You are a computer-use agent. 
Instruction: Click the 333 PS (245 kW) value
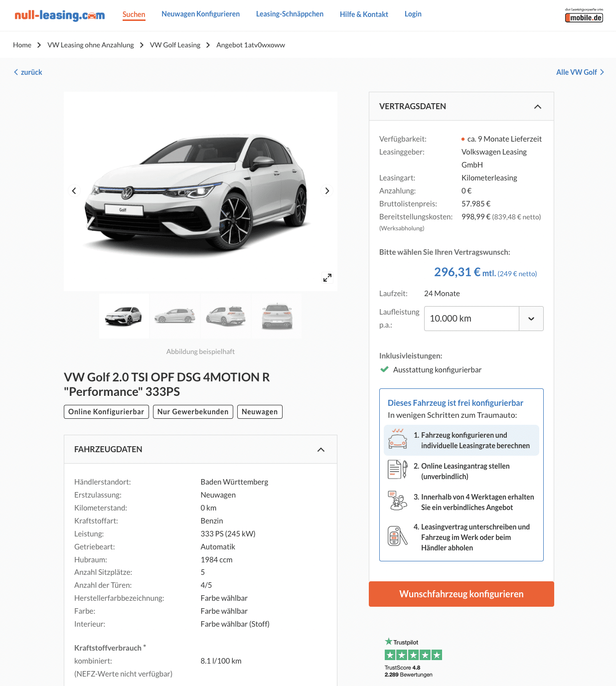click(228, 533)
